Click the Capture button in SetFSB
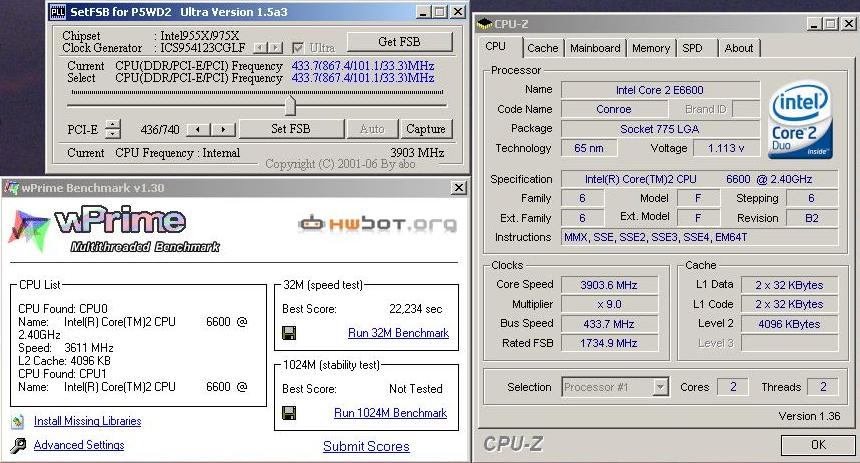Image resolution: width=860 pixels, height=463 pixels. pyautogui.click(x=426, y=129)
